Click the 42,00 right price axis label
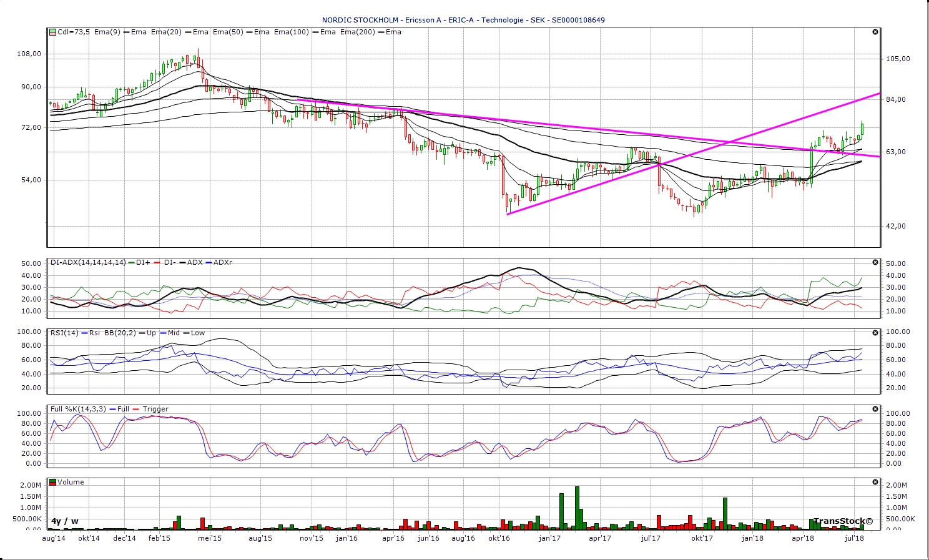This screenshot has height=560, width=929. coord(896,226)
